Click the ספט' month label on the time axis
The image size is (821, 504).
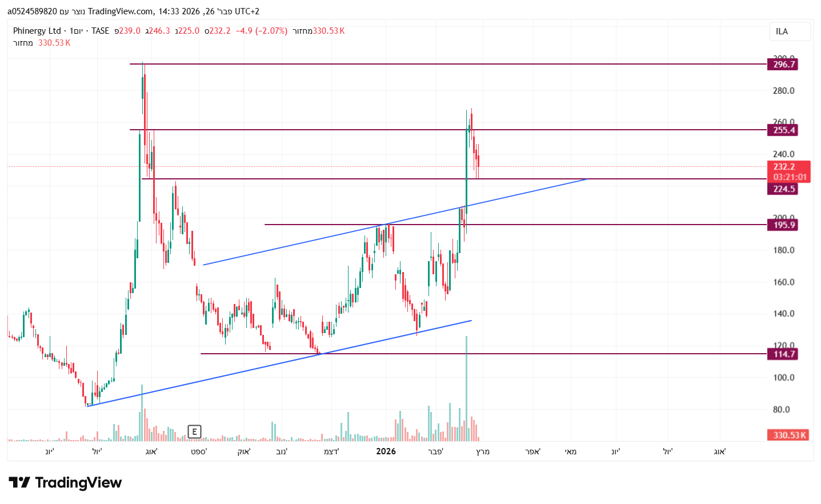[199, 451]
